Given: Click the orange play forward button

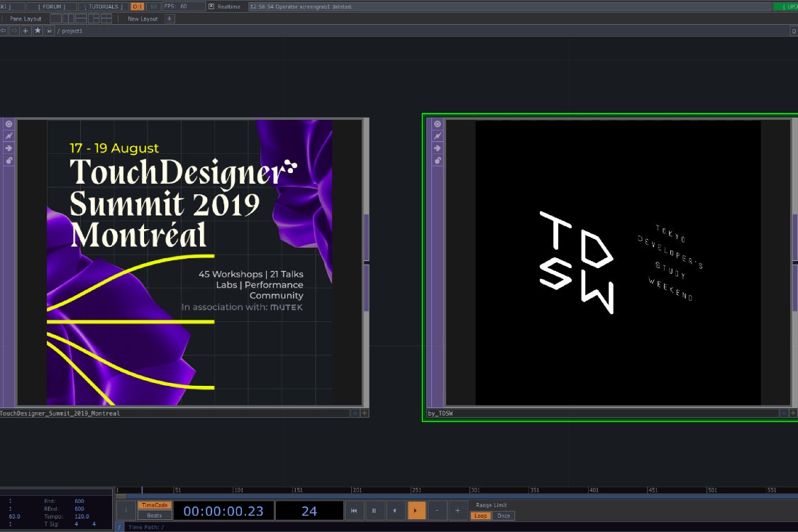Looking at the screenshot, I should coord(416,511).
